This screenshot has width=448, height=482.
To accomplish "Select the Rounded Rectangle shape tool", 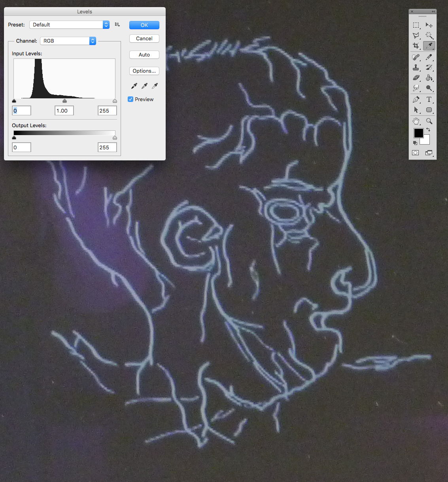I will tap(429, 110).
